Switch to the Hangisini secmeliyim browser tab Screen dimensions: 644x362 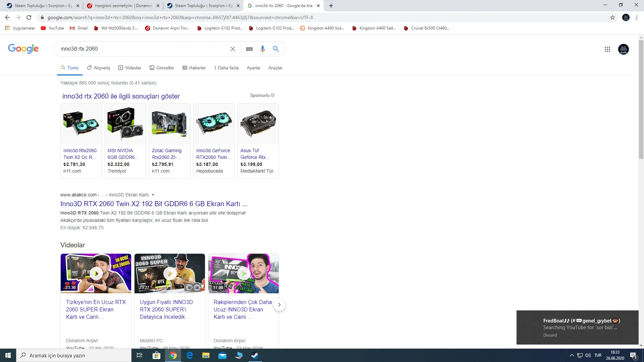[123, 6]
